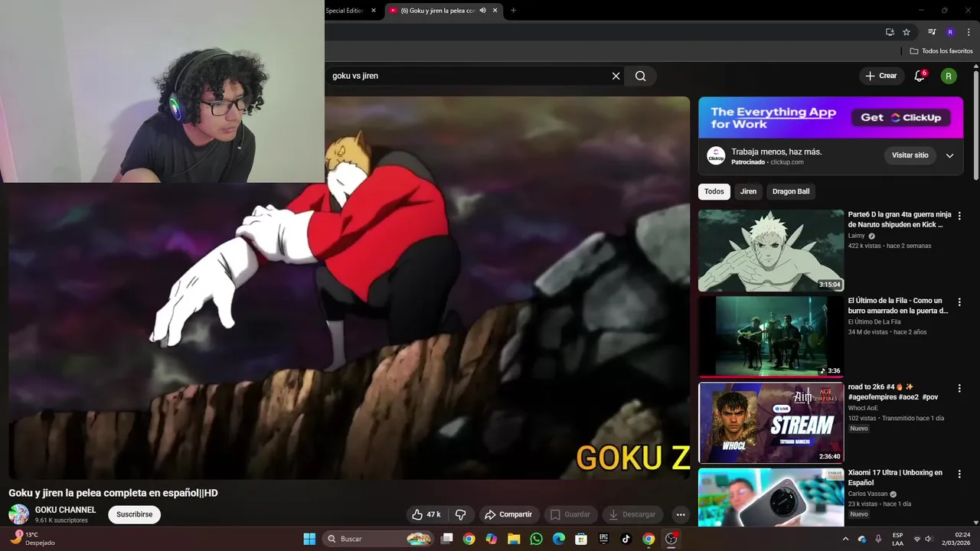Share the video via Compartir
This screenshot has width=980, height=551.
click(509, 514)
